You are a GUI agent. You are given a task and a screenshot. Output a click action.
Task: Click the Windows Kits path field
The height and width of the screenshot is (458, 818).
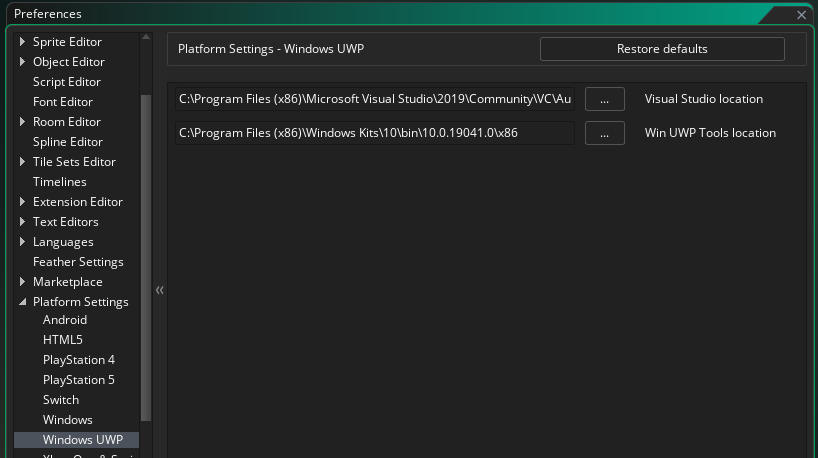[374, 133]
